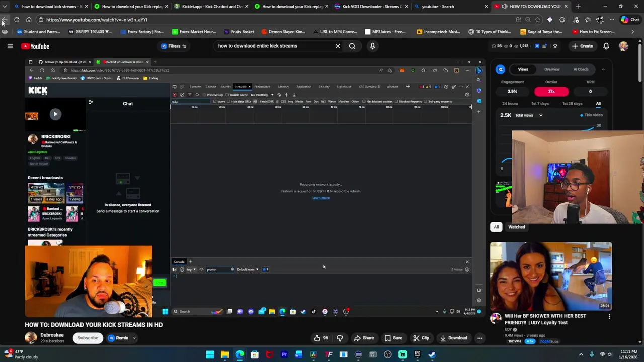Open the browser home page
The height and width of the screenshot is (362, 644).
(x=29, y=20)
